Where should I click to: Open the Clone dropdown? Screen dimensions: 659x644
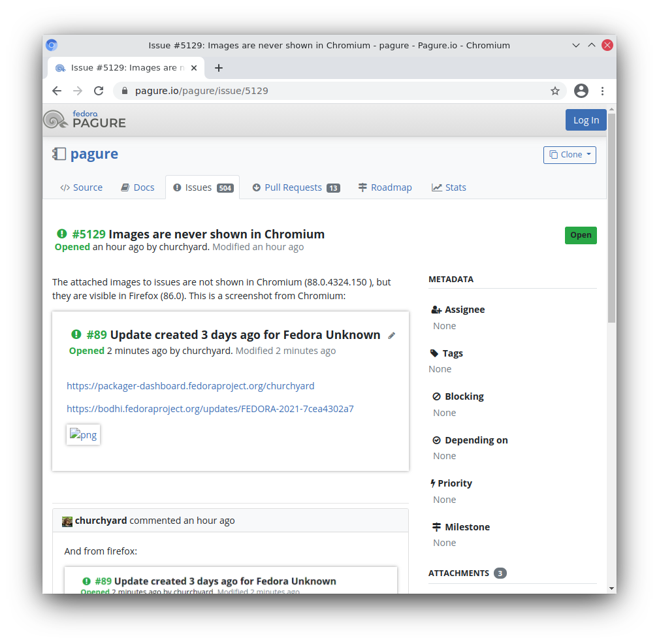pos(570,155)
